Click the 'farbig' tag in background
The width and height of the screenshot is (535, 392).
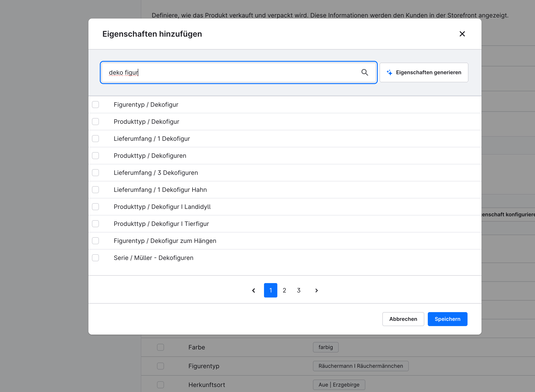tap(326, 347)
